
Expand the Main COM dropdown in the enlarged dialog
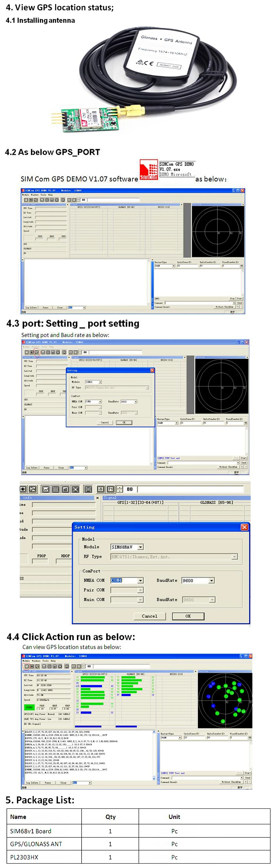click(141, 600)
